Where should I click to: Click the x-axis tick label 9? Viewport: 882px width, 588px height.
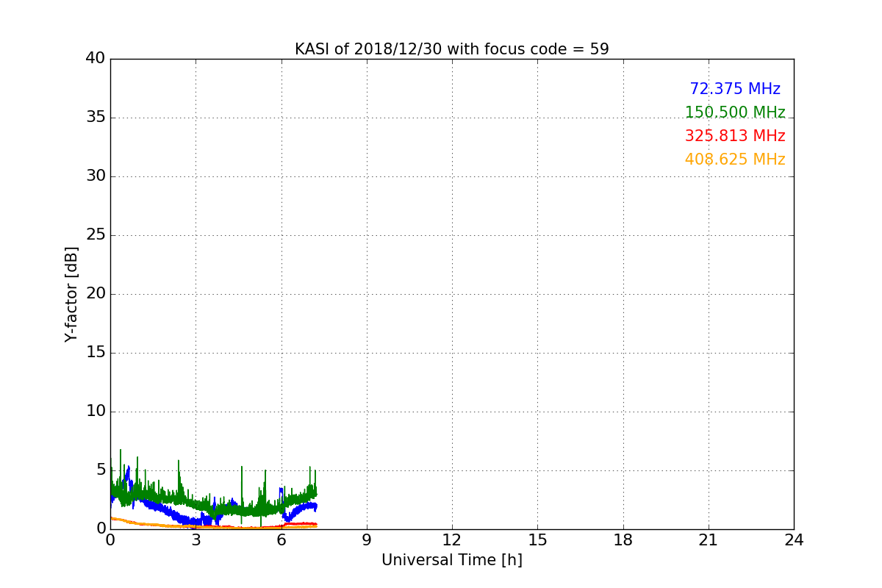(367, 540)
